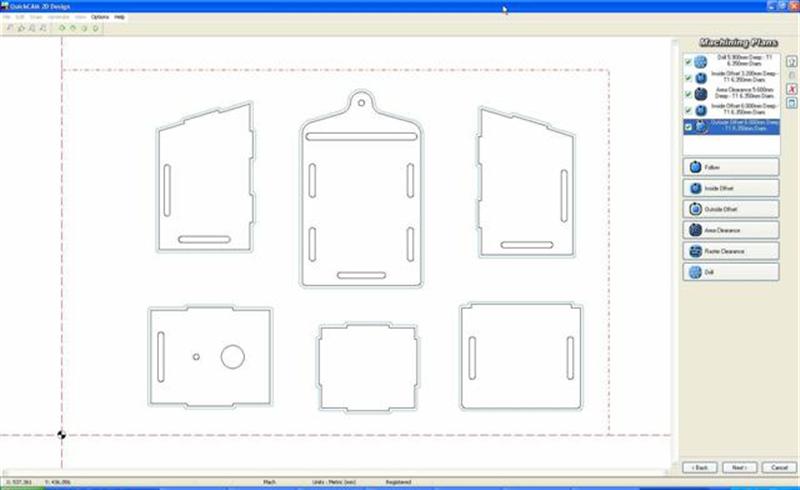The width and height of the screenshot is (800, 490).
Task: Click the top icon beside the plans list
Action: coord(791,62)
